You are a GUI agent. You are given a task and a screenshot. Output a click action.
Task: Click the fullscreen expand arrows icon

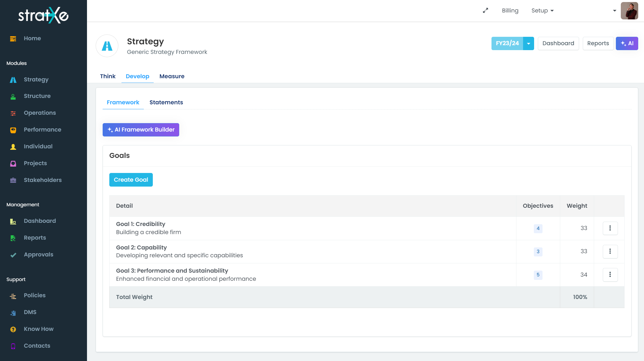coord(485,10)
